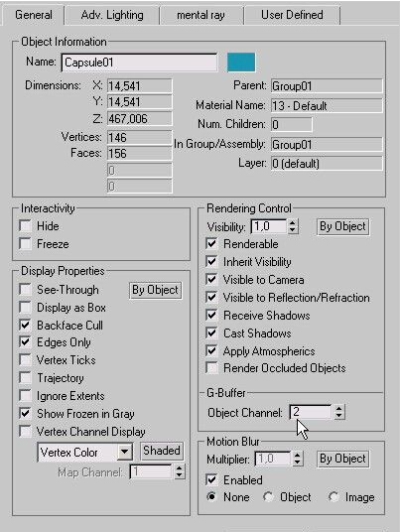Click By Object button in Rendering Control

click(x=343, y=226)
